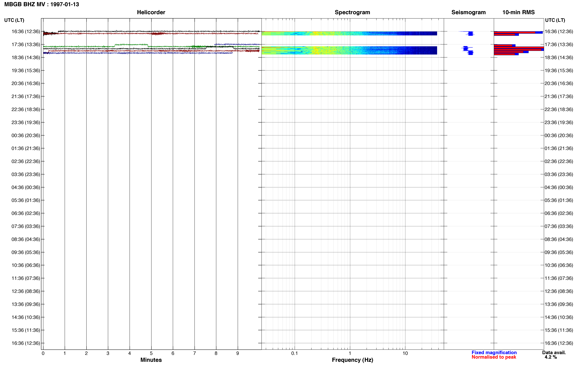Select the 'Helicorder' panel heading
The image size is (588, 368).
coord(151,12)
